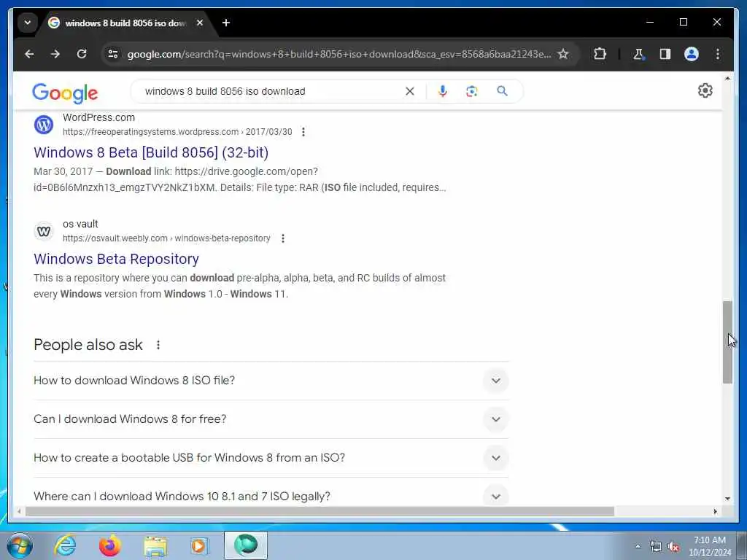This screenshot has height=560, width=747.
Task: Submit search with magnifier icon
Action: tap(502, 91)
